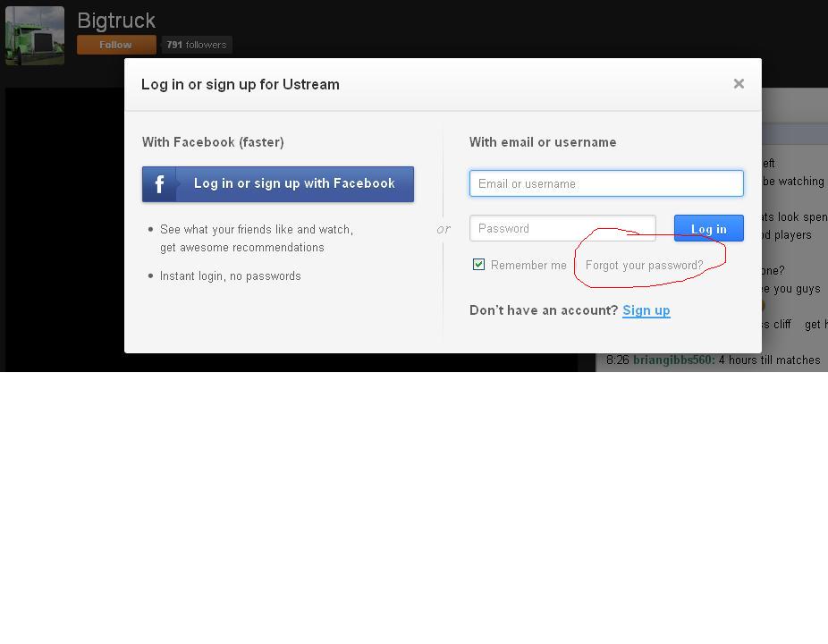Image resolution: width=828 pixels, height=644 pixels.
Task: Focus the Email or username field
Action: [606, 183]
